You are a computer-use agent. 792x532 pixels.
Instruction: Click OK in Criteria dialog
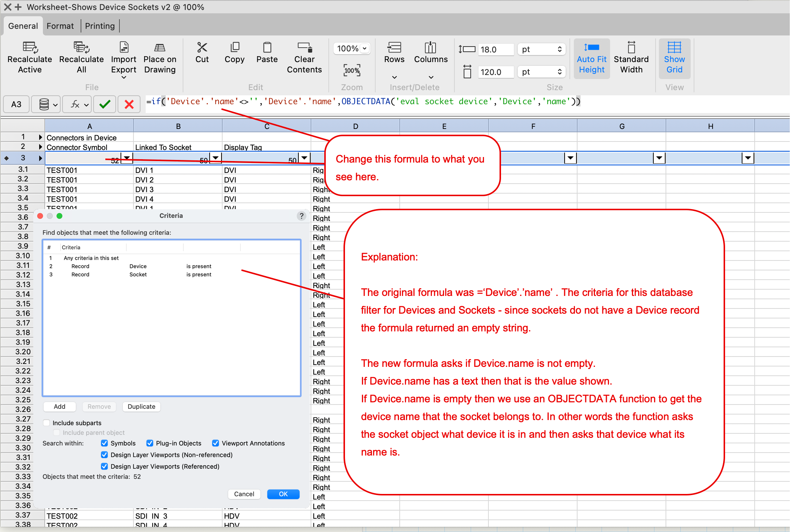pyautogui.click(x=283, y=494)
